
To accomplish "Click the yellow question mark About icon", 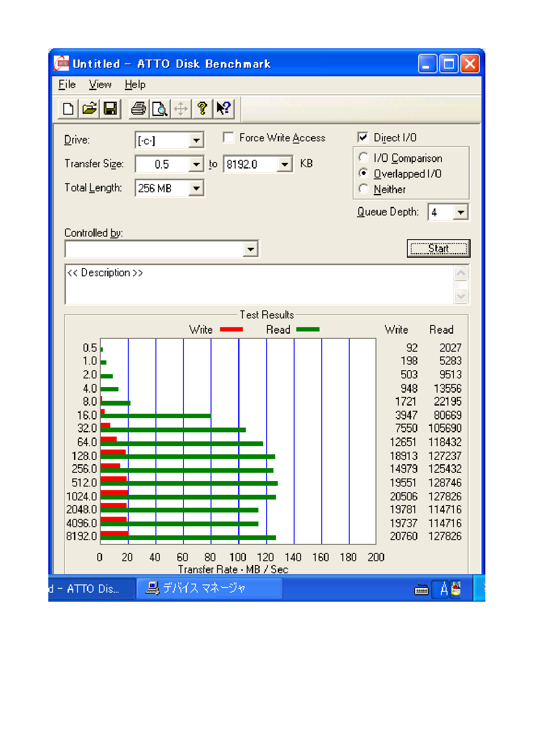I will pos(202,109).
